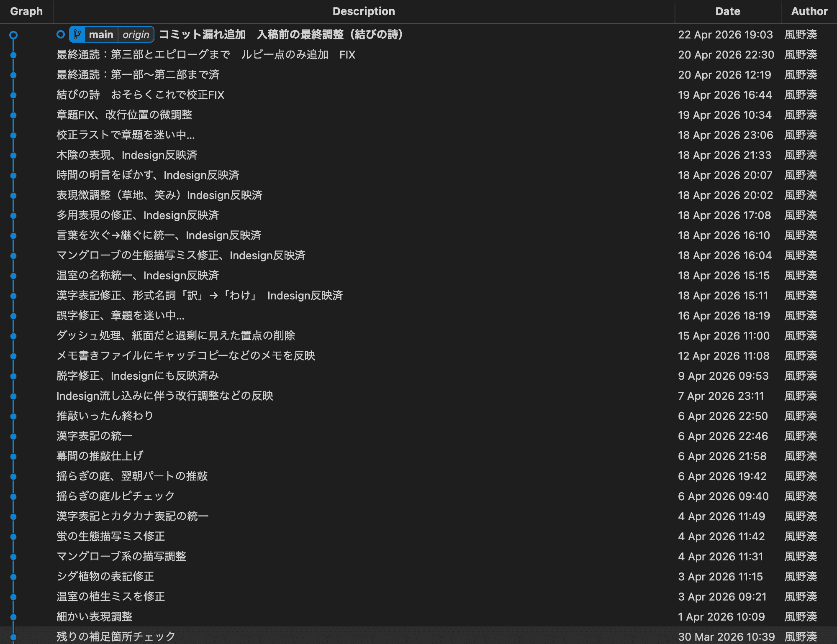Click the graph dot next to 推敲いったん終わり commit
The height and width of the screenshot is (644, 837).
[14, 416]
